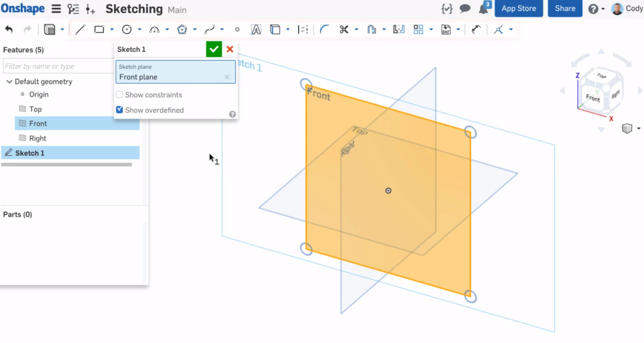Select the Dimension tool
The width and height of the screenshot is (644, 343).
476,30
